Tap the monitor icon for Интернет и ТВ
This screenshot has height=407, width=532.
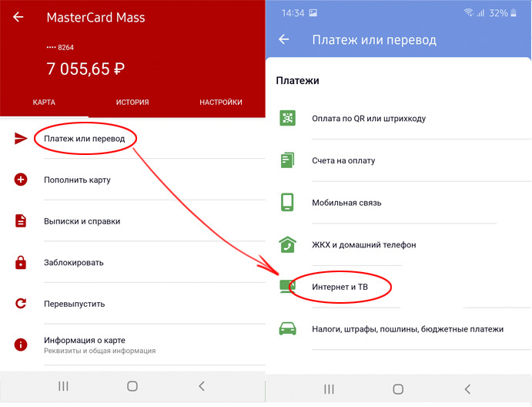point(287,287)
